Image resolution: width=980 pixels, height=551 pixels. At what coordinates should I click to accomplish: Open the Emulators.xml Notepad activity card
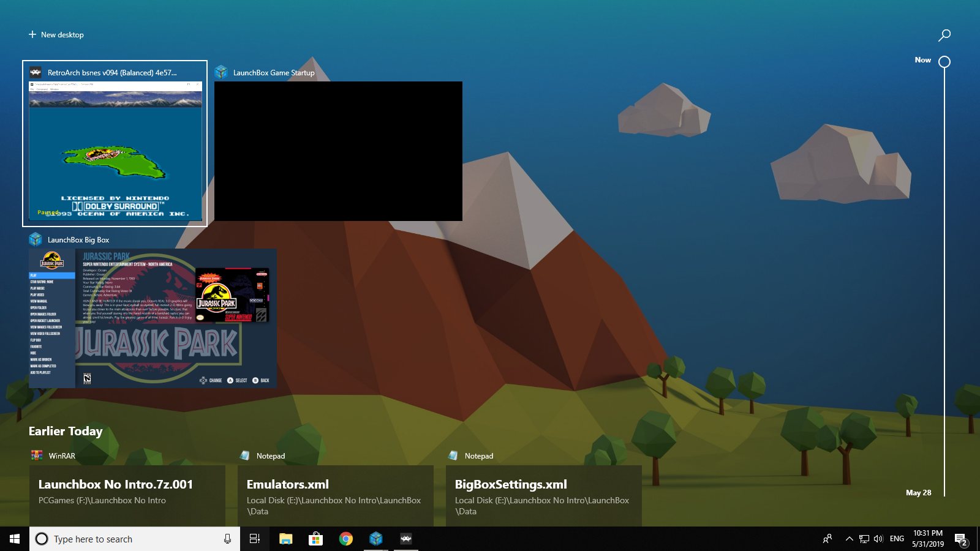click(x=336, y=495)
